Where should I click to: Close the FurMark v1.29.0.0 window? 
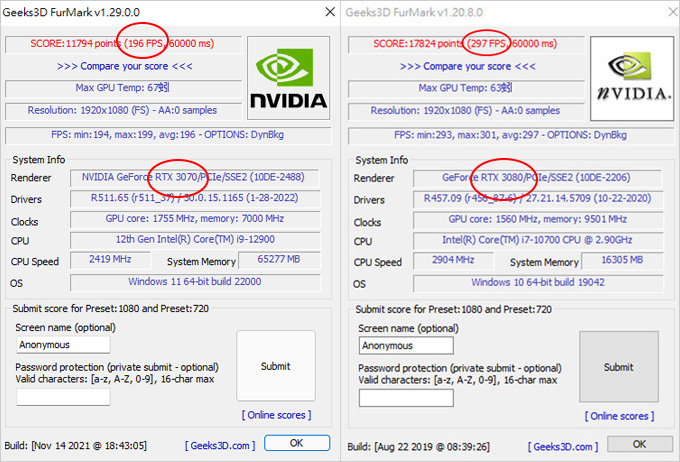click(330, 12)
